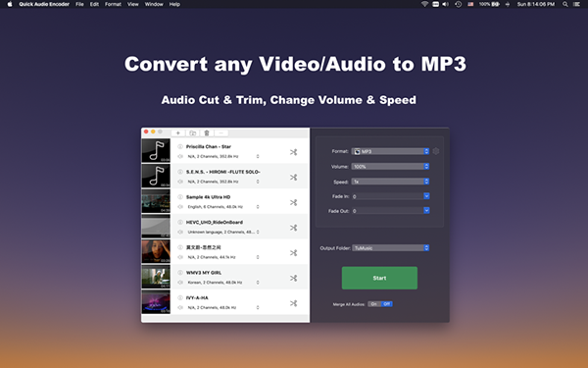
Task: Open Quick Audio Encoder app menu
Action: [x=44, y=4]
